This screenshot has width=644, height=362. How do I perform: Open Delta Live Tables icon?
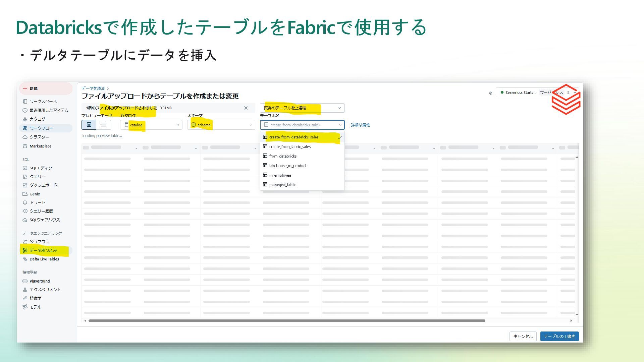click(x=25, y=259)
